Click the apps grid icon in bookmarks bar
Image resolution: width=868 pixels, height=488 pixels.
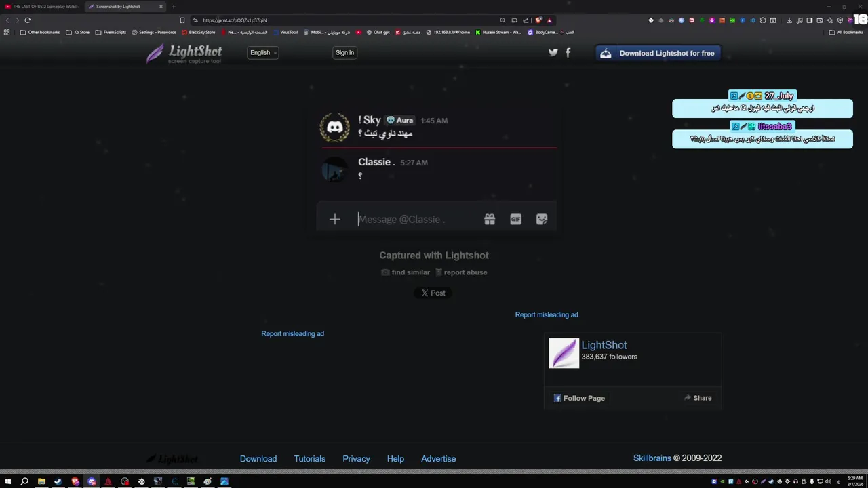point(7,32)
